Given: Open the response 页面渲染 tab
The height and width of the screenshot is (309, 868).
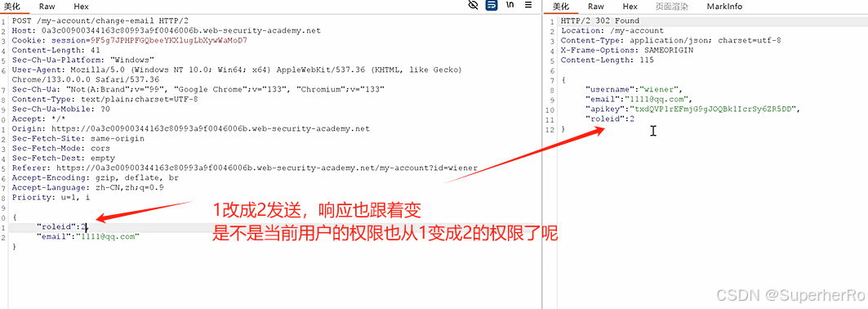Looking at the screenshot, I should pyautogui.click(x=672, y=7).
